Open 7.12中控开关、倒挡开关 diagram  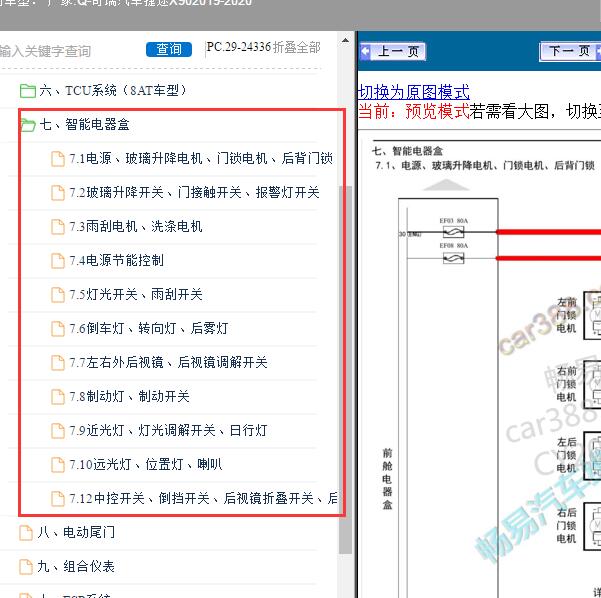point(204,498)
